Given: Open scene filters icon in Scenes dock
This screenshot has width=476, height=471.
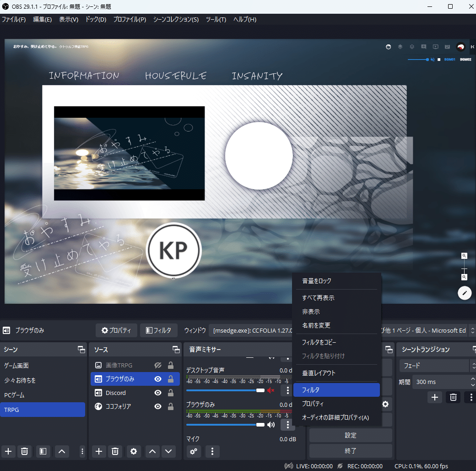Looking at the screenshot, I should click(x=43, y=451).
